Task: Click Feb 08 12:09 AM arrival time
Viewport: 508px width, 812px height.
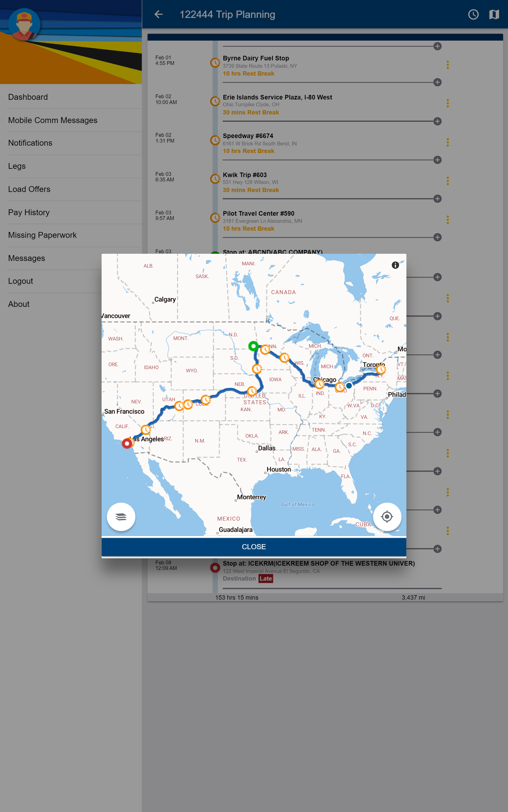Action: (166, 565)
